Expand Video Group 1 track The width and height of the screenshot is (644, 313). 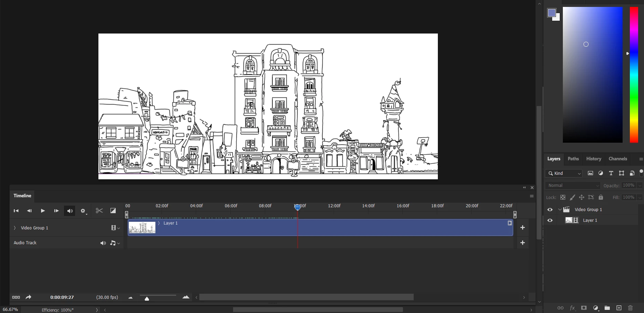[15, 228]
